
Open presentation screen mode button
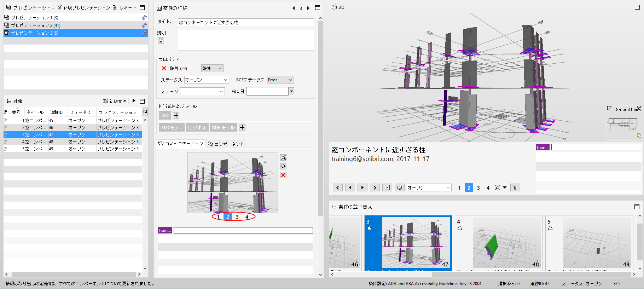pyautogui.click(x=400, y=187)
